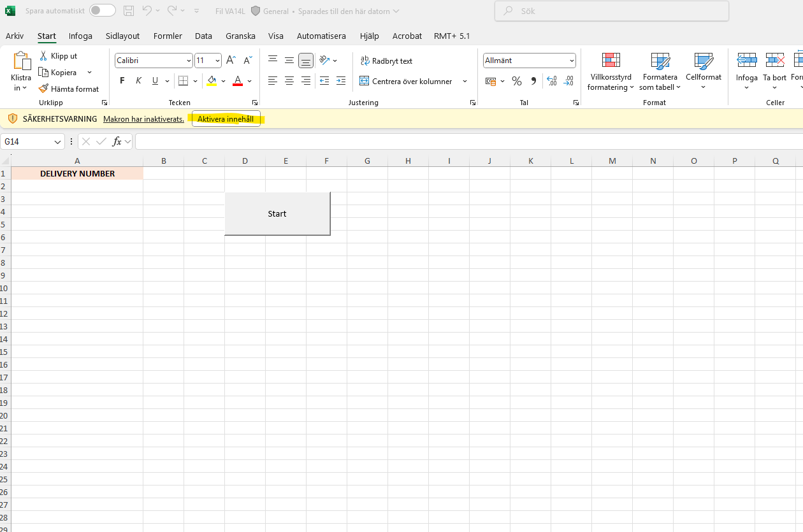Screen dimensions: 803x532
Task: Open the Formler ribbon tab
Action: point(168,36)
